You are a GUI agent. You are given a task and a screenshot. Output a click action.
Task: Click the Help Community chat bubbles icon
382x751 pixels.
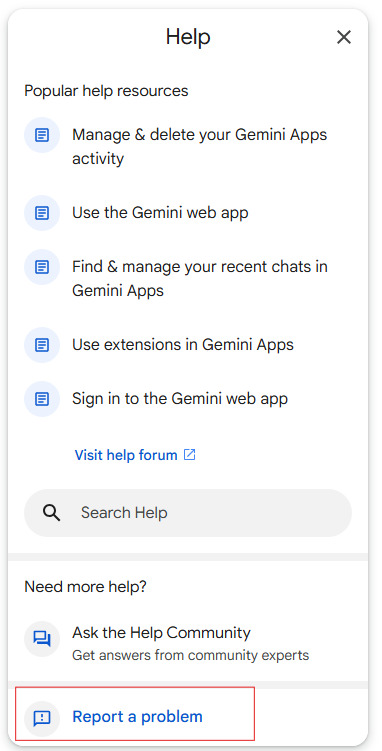(x=42, y=639)
